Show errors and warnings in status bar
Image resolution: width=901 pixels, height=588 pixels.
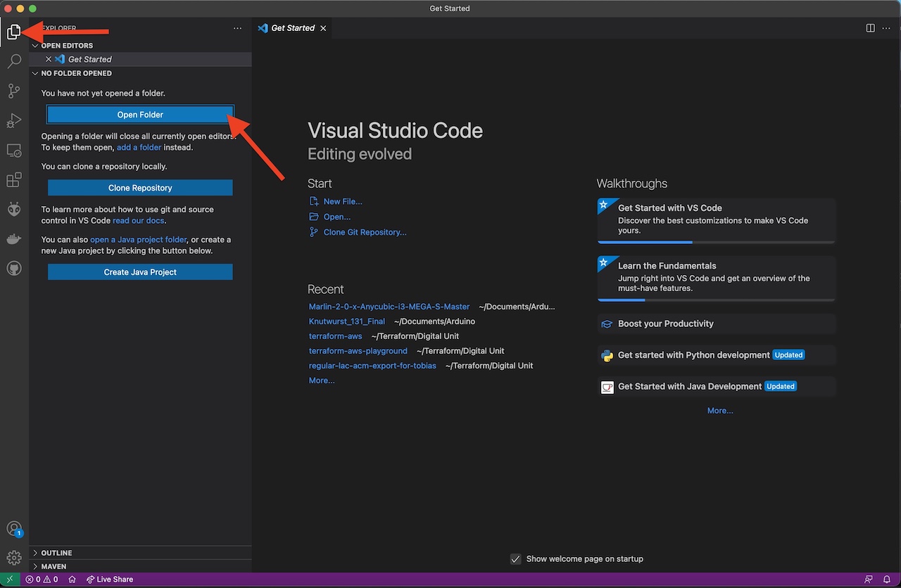(42, 580)
